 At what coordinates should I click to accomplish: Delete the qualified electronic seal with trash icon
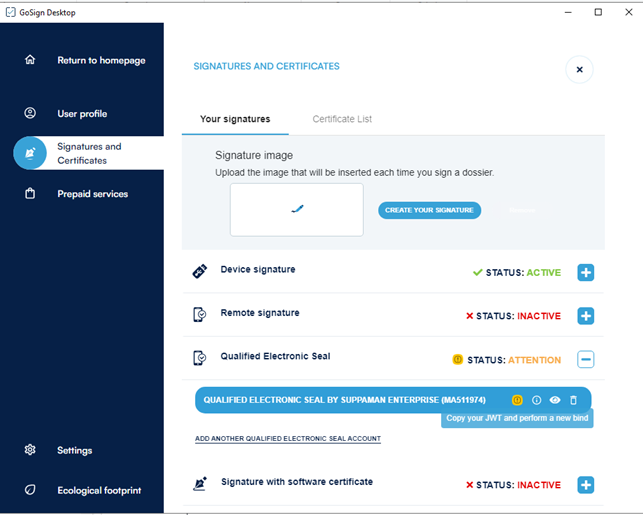coord(573,400)
